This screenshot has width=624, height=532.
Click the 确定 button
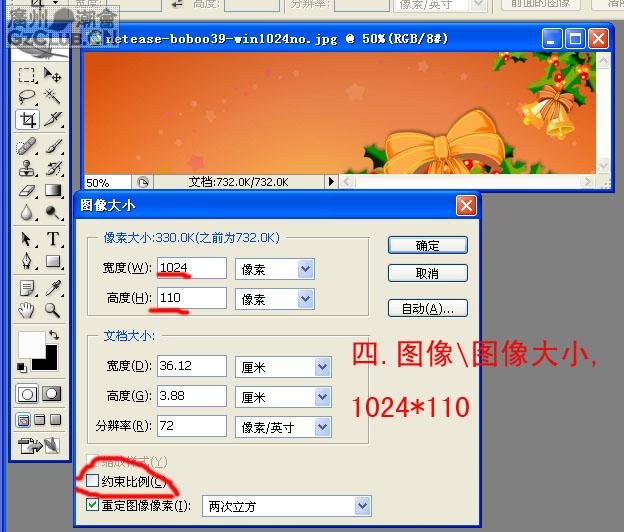coord(427,245)
